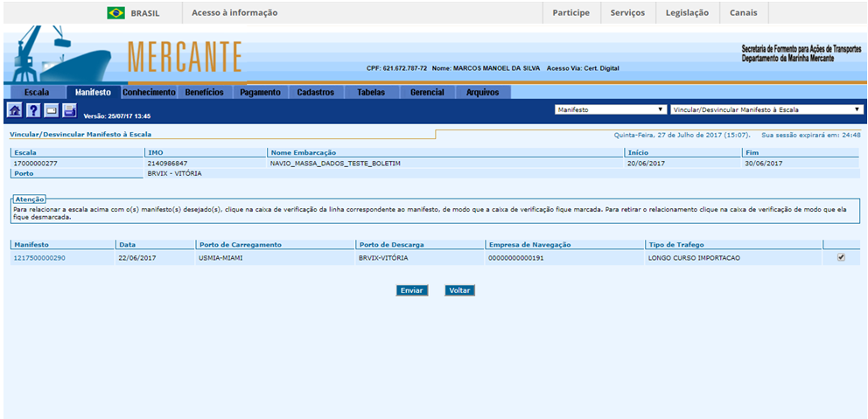Expand the Vincular/Desvincular Manifesto à Escala dropdown
The width and height of the screenshot is (868, 419).
tap(766, 110)
